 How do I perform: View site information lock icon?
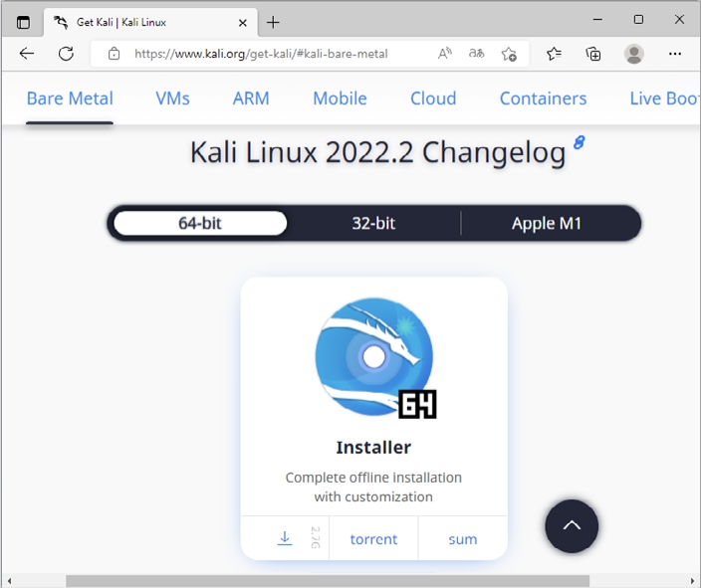[114, 54]
